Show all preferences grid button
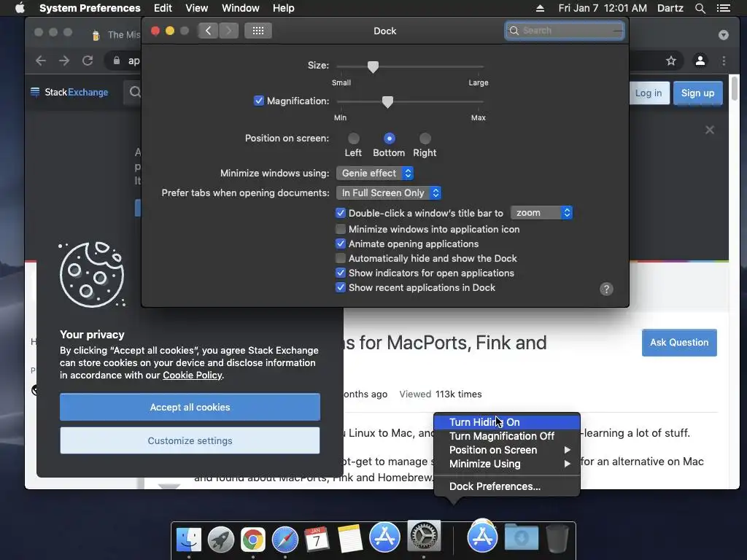Viewport: 747px width, 560px height. (x=258, y=31)
